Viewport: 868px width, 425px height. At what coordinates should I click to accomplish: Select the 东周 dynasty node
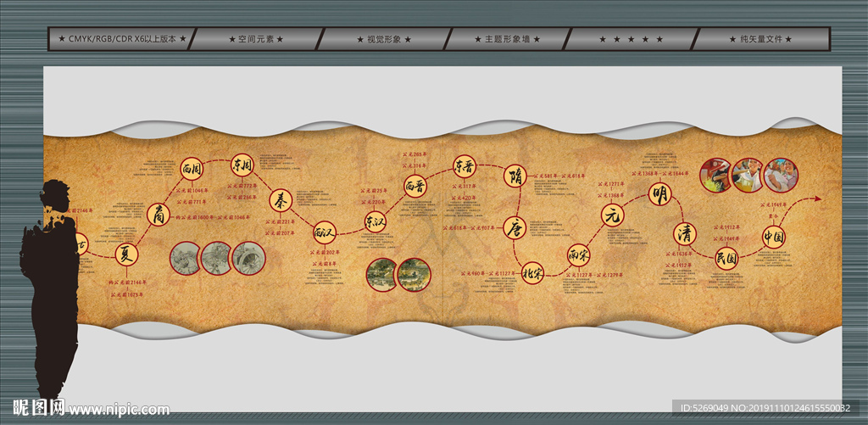[242, 165]
